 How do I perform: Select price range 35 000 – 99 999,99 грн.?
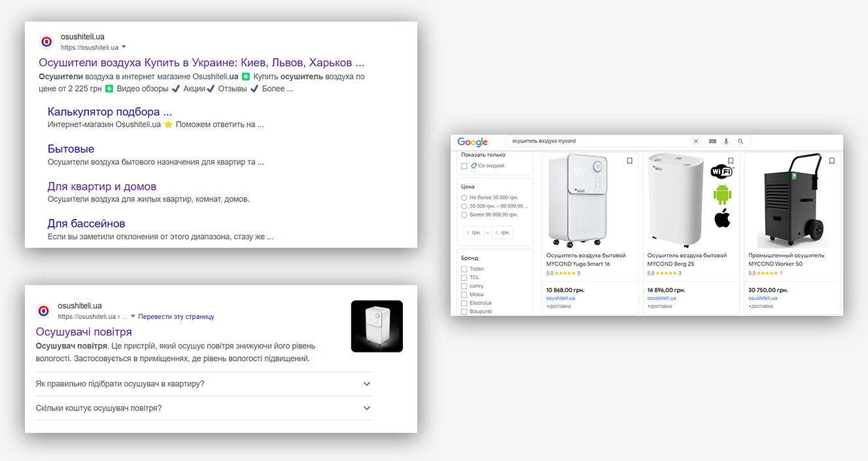(464, 206)
